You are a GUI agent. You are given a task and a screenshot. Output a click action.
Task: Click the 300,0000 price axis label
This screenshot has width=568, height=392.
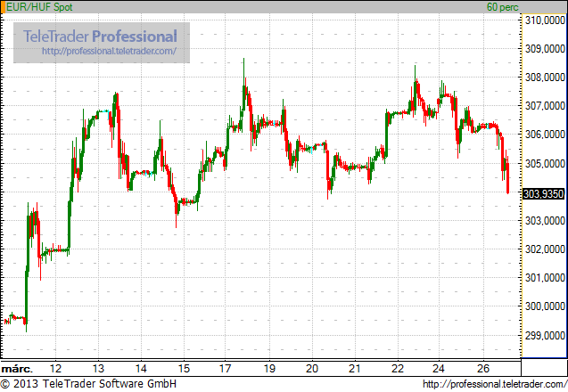pos(545,306)
